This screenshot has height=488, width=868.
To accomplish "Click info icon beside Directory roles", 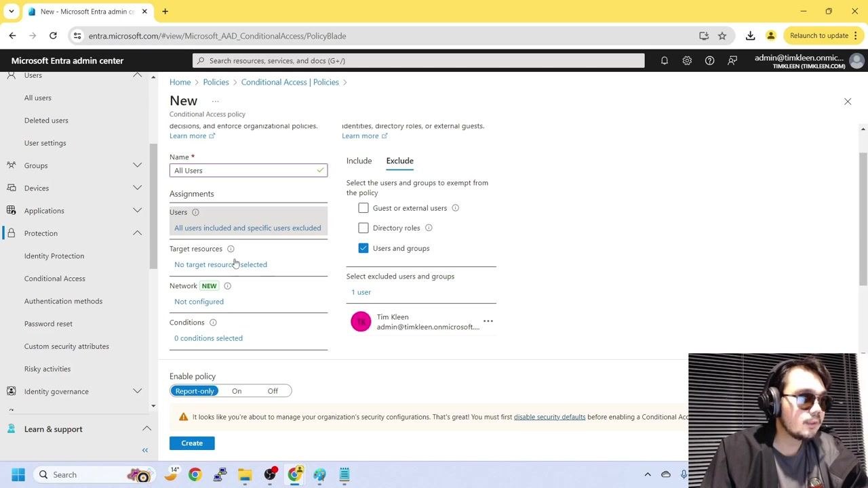I will (x=429, y=228).
